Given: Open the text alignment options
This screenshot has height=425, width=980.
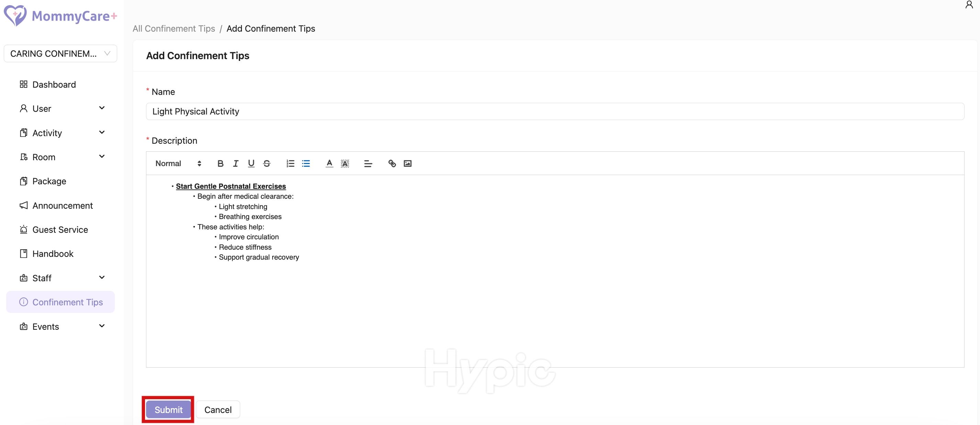Looking at the screenshot, I should point(368,163).
